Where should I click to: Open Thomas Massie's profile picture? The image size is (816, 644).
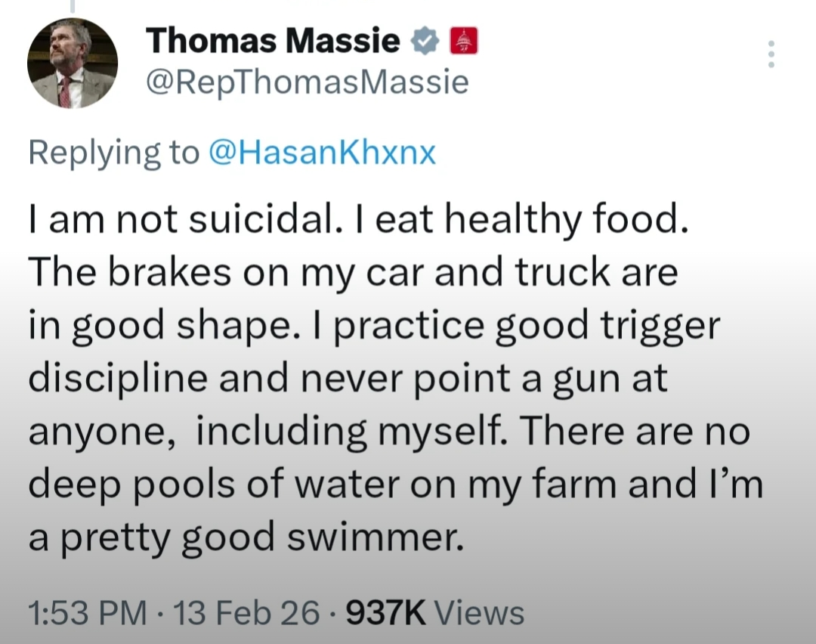[x=73, y=63]
